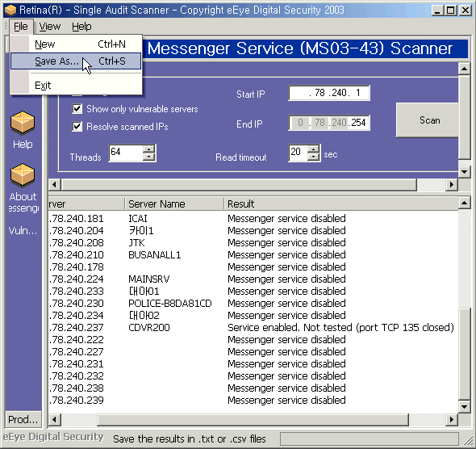Decrease Threads value with down arrow

pos(148,157)
